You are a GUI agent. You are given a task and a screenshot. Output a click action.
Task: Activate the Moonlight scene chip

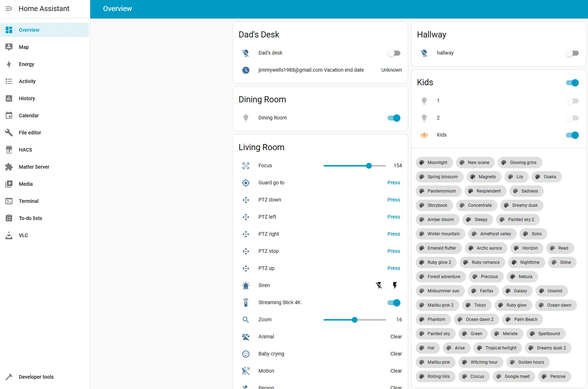434,163
